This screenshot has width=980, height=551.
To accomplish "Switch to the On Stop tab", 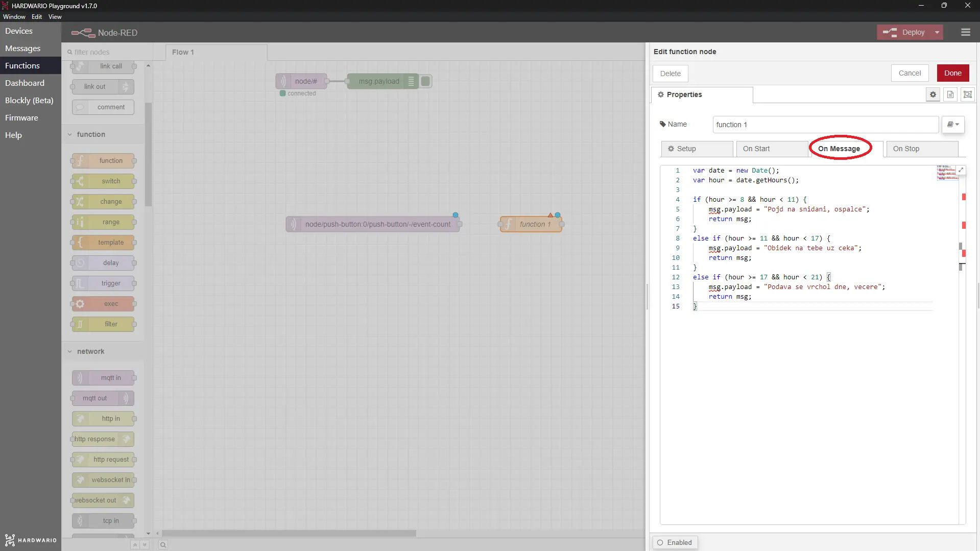I will (922, 149).
